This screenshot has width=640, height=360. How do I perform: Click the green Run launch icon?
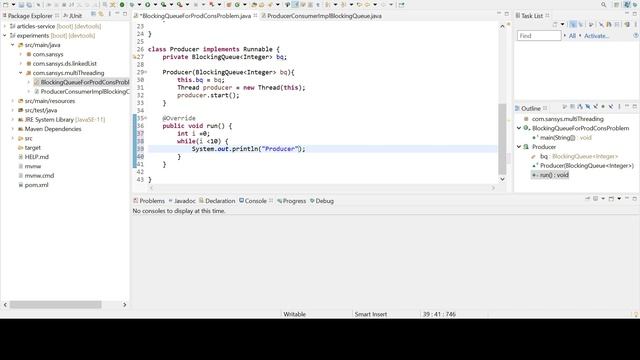pyautogui.click(x=147, y=4)
